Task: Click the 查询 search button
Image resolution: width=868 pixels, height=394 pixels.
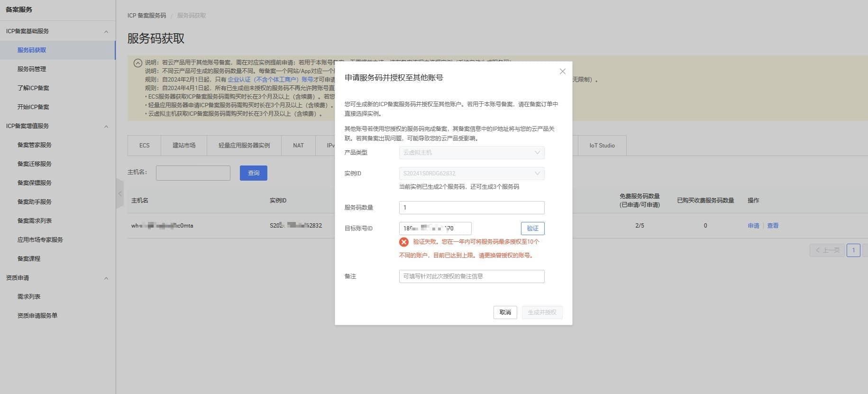Action: point(254,173)
